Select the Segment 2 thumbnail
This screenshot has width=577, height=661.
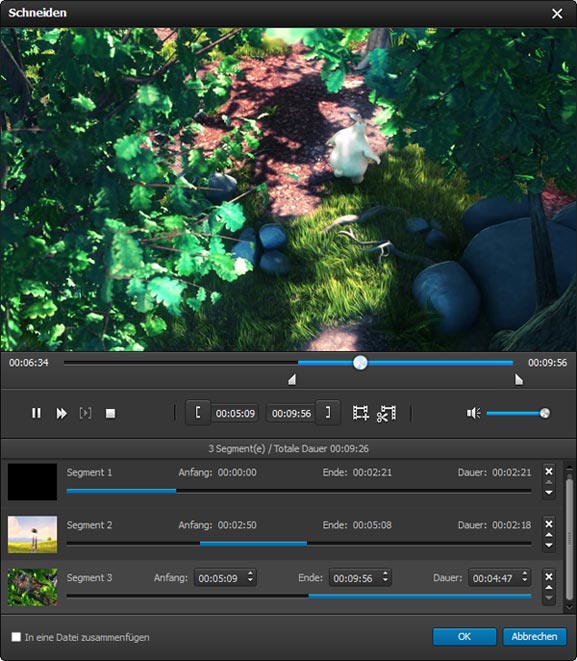click(32, 535)
